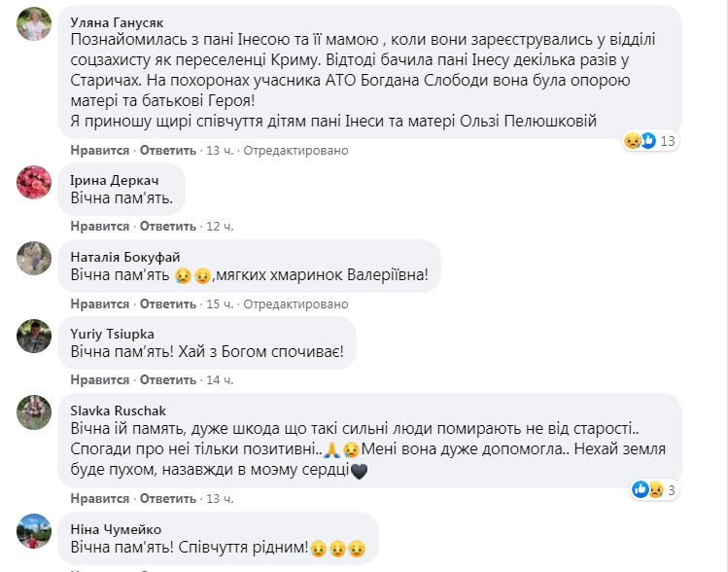Click Yuriy Tsiupka's avatar image
Screen dimensions: 728x572
click(34, 336)
